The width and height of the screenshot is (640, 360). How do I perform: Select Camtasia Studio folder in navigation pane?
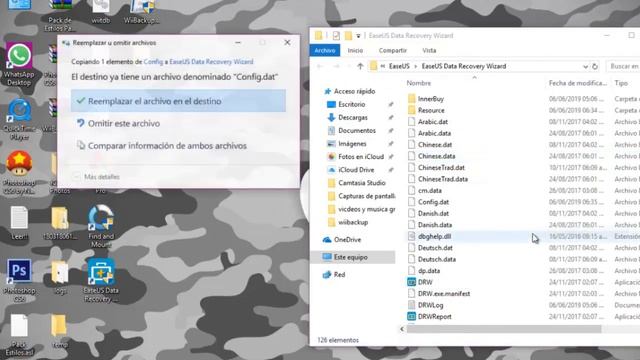(362, 183)
